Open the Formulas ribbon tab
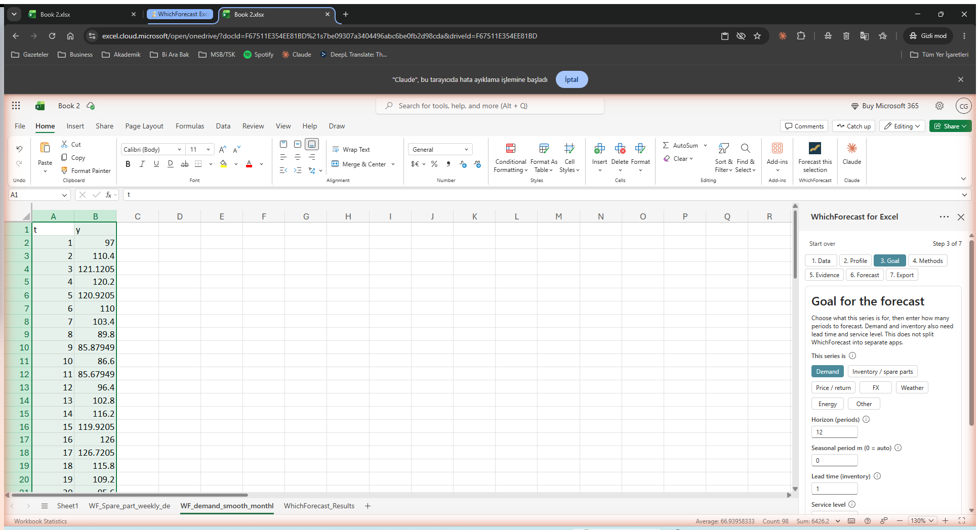Viewport: 980px width, 530px height. (190, 126)
